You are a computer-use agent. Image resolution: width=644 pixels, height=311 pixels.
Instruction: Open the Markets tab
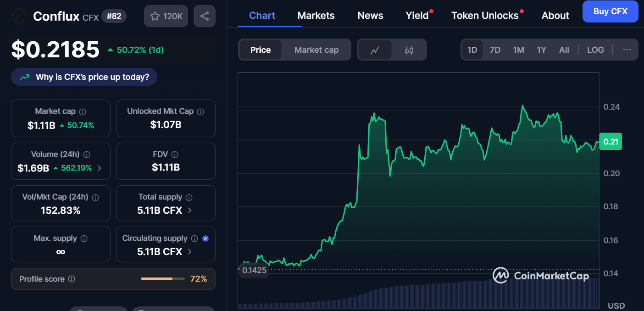[316, 16]
